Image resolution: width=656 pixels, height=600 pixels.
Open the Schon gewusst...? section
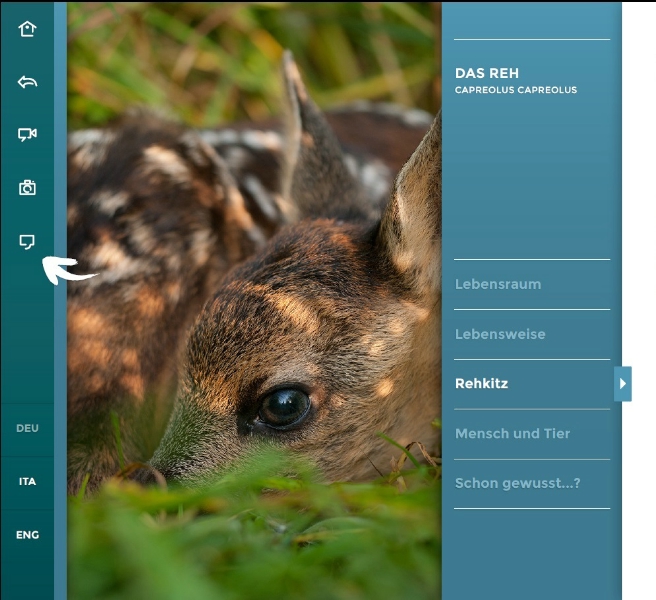tap(517, 484)
